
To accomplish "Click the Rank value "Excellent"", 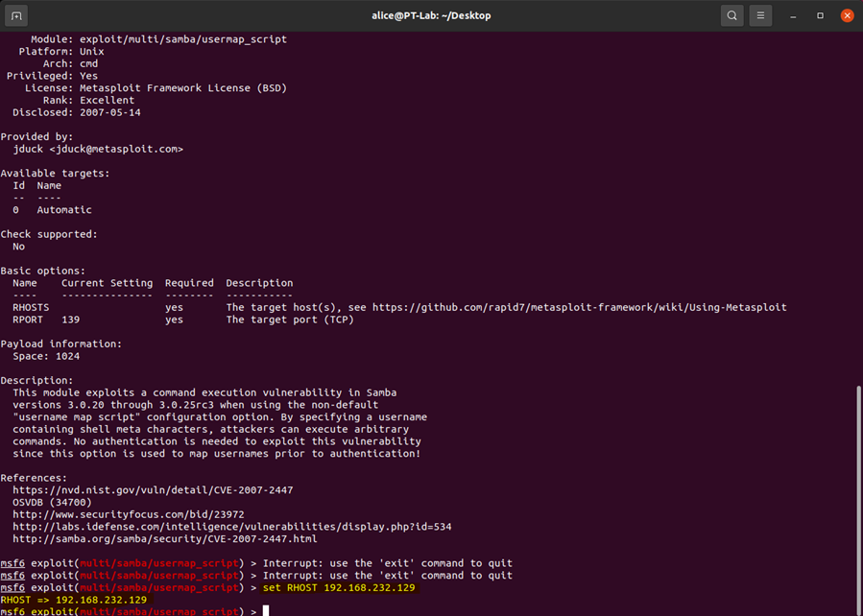I will pos(108,100).
